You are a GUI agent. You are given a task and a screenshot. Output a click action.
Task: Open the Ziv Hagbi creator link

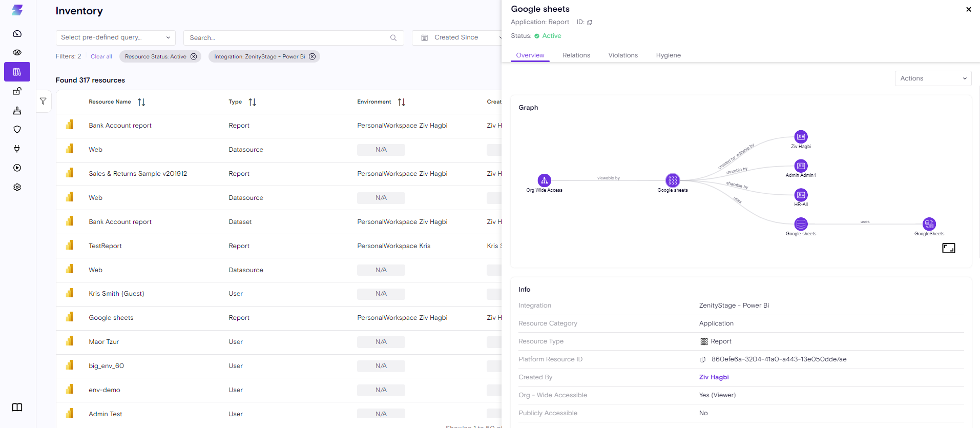coord(714,377)
